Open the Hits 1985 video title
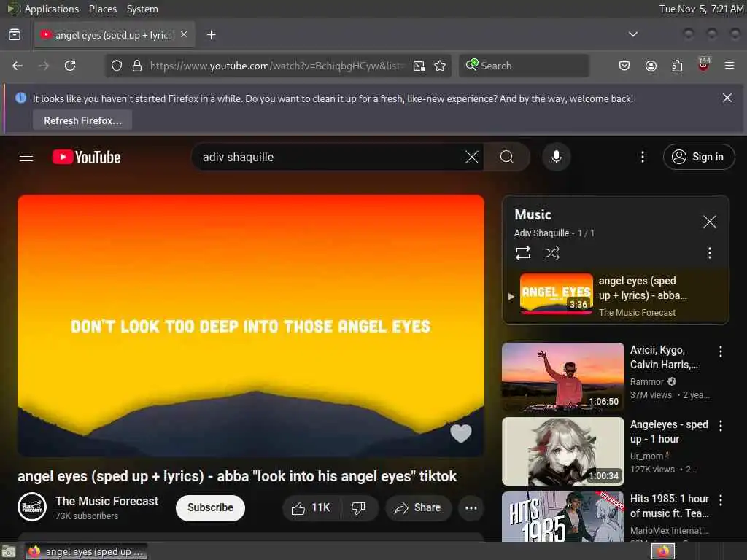Screen dimensions: 747x560 tap(670, 506)
